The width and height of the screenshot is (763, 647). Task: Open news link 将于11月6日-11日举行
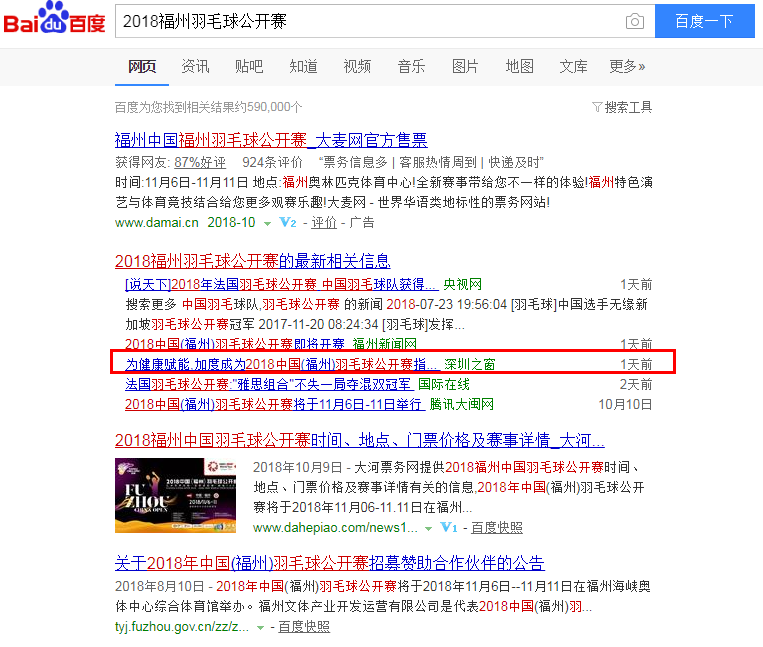(x=275, y=404)
